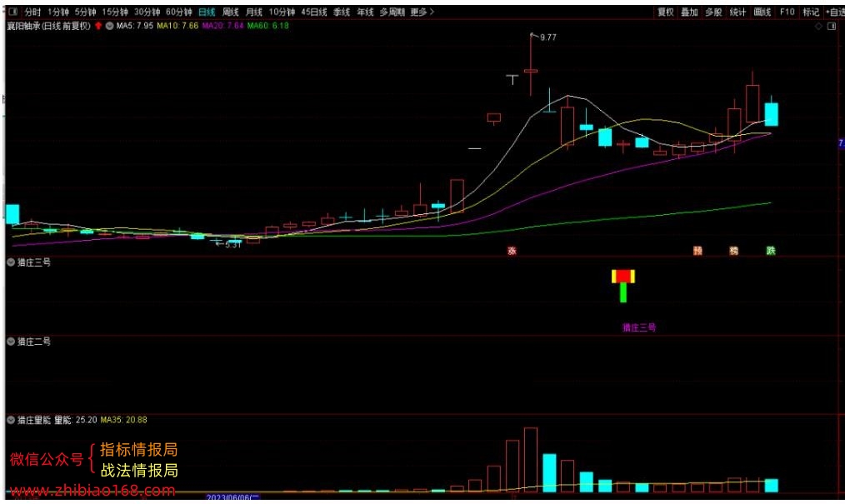
Task: Open the F10 company info
Action: (x=787, y=12)
